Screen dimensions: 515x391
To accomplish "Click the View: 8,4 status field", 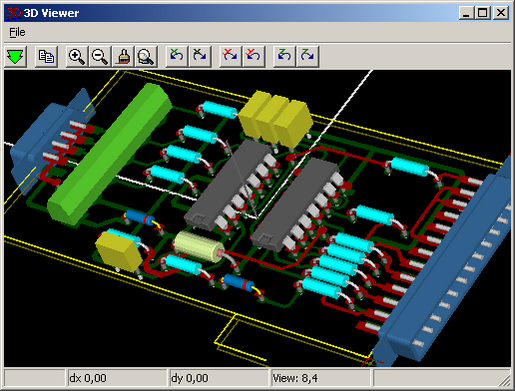I will pos(321,378).
